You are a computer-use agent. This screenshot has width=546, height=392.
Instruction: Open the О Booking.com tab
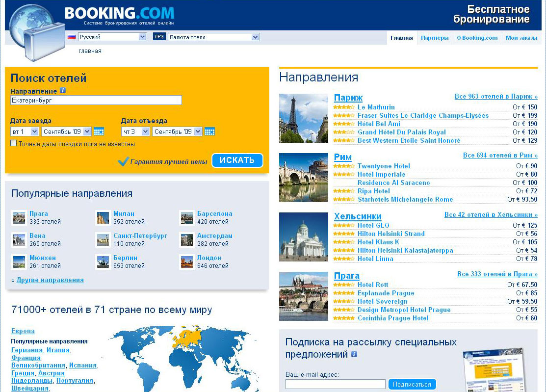(x=477, y=38)
